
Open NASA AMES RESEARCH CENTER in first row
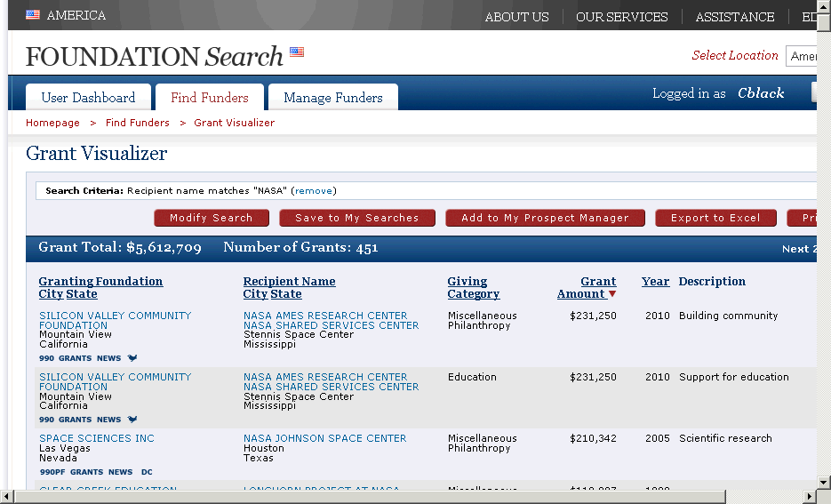tap(325, 316)
